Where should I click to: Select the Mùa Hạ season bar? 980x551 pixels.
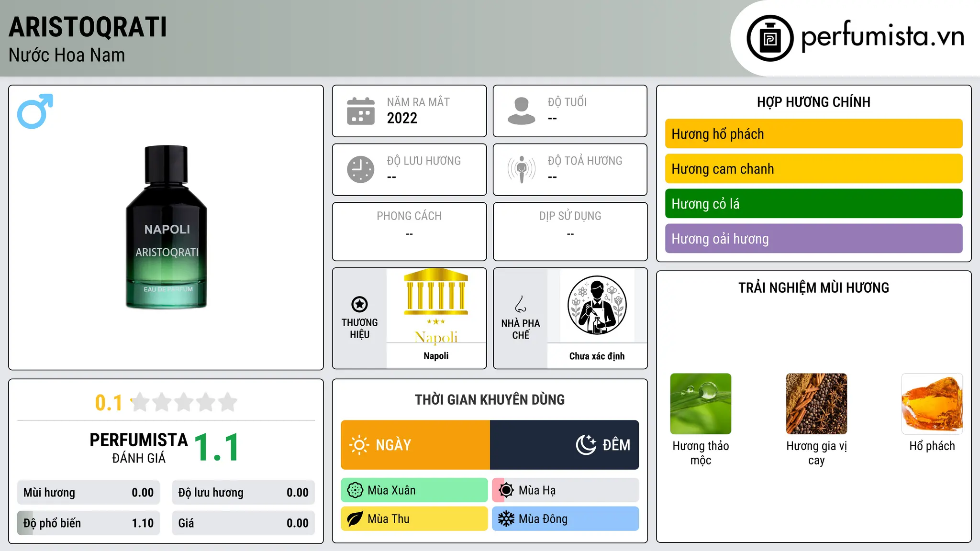tap(566, 490)
